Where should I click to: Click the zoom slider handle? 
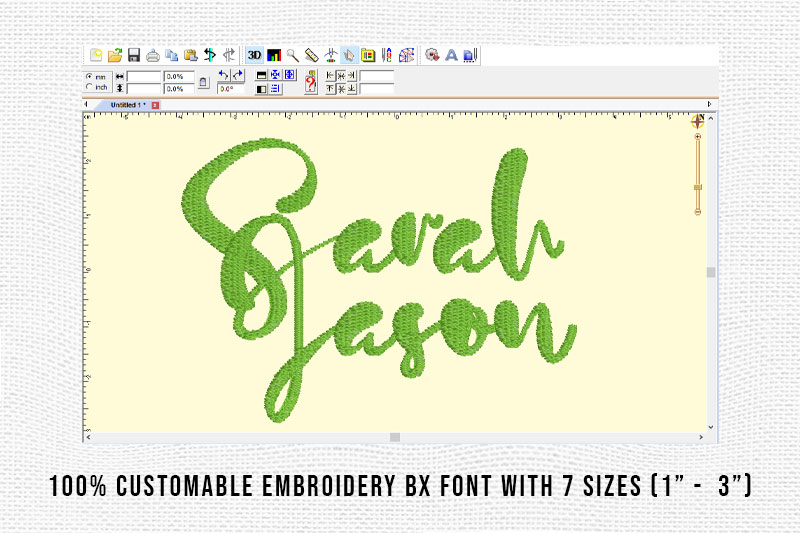697,187
